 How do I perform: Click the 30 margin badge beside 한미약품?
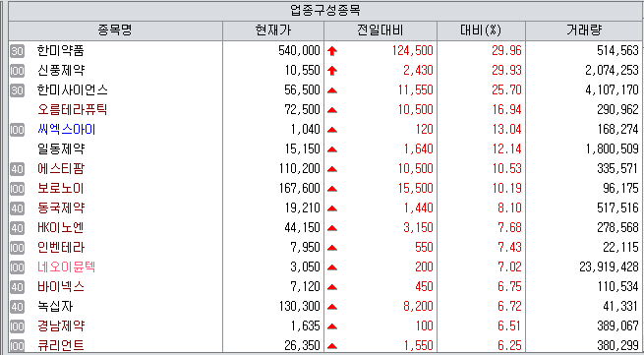tap(18, 51)
